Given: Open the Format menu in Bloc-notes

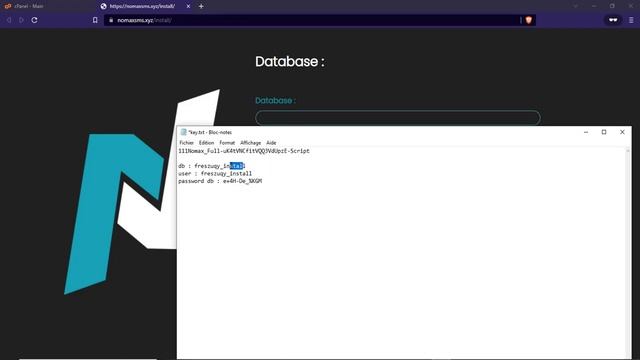Looking at the screenshot, I should (x=227, y=143).
